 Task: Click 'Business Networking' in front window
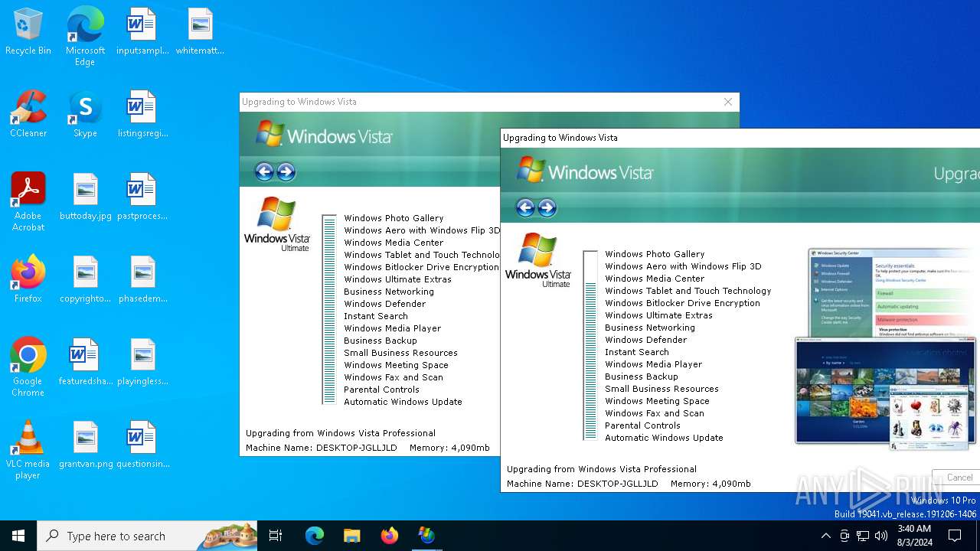click(x=650, y=328)
